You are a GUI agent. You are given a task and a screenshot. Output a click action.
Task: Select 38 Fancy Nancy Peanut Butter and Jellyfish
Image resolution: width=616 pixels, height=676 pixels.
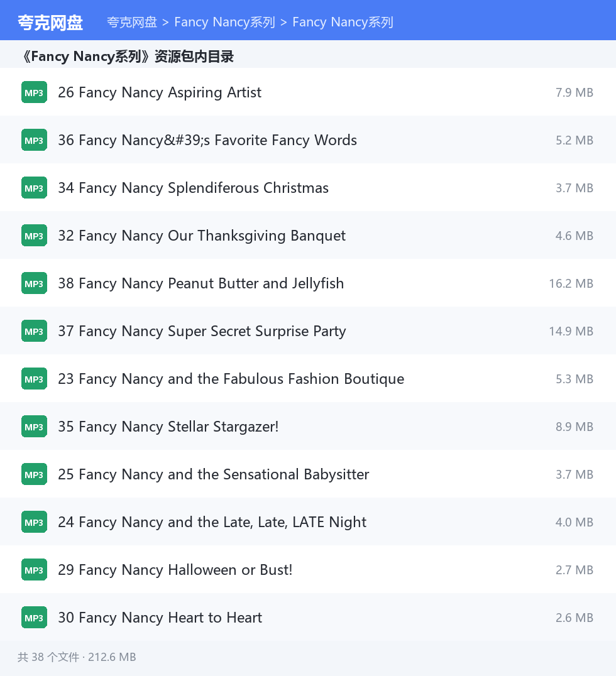[x=201, y=283]
